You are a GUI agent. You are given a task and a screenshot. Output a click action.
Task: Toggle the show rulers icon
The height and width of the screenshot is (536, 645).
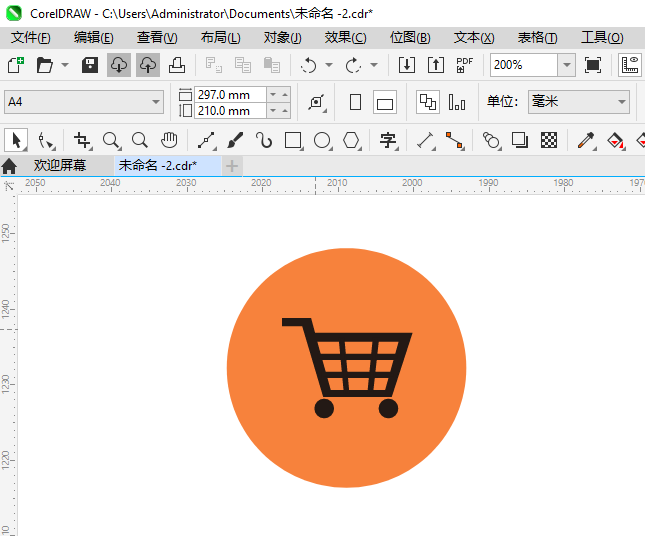click(x=630, y=65)
